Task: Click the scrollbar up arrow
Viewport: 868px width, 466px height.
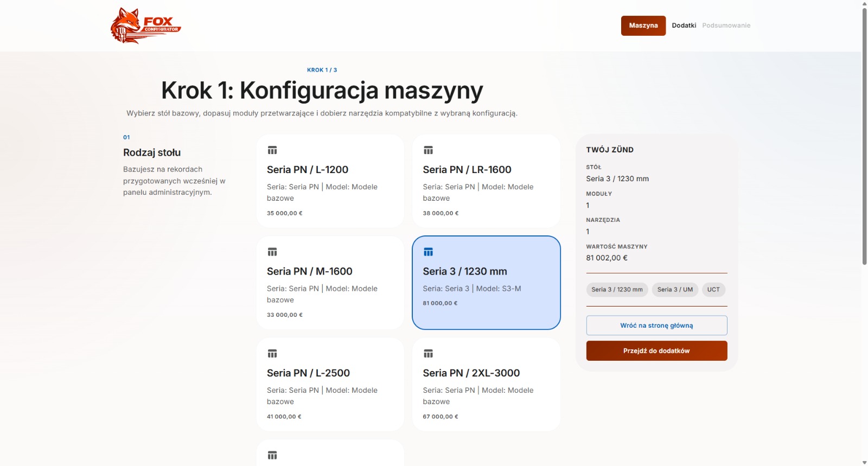Action: [x=864, y=3]
